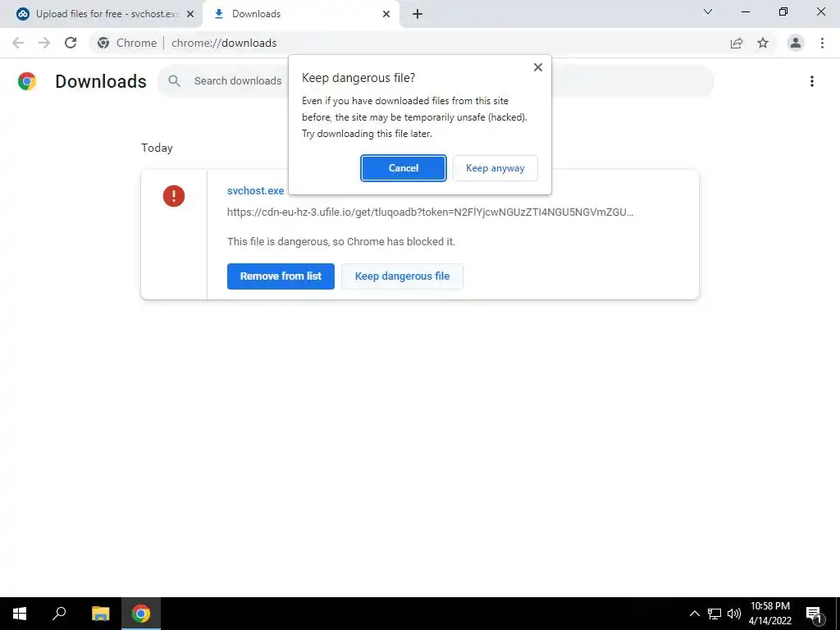Go forward with the forward arrow

point(44,43)
